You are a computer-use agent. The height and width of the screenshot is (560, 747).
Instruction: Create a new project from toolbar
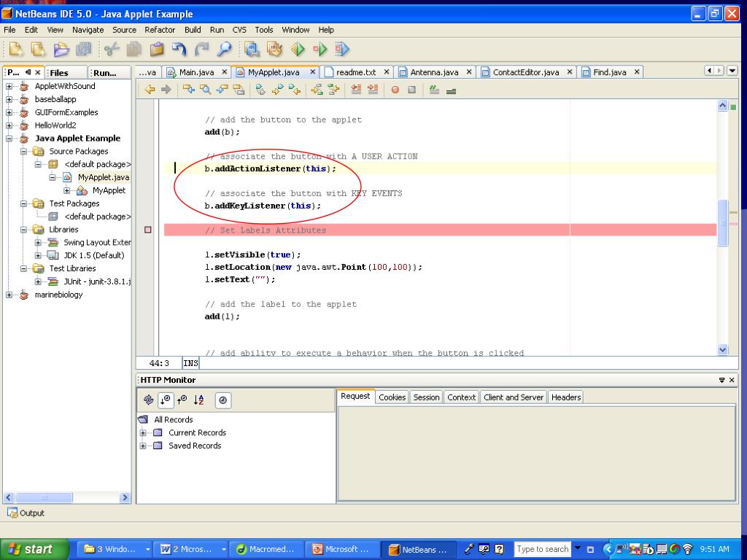click(x=38, y=49)
